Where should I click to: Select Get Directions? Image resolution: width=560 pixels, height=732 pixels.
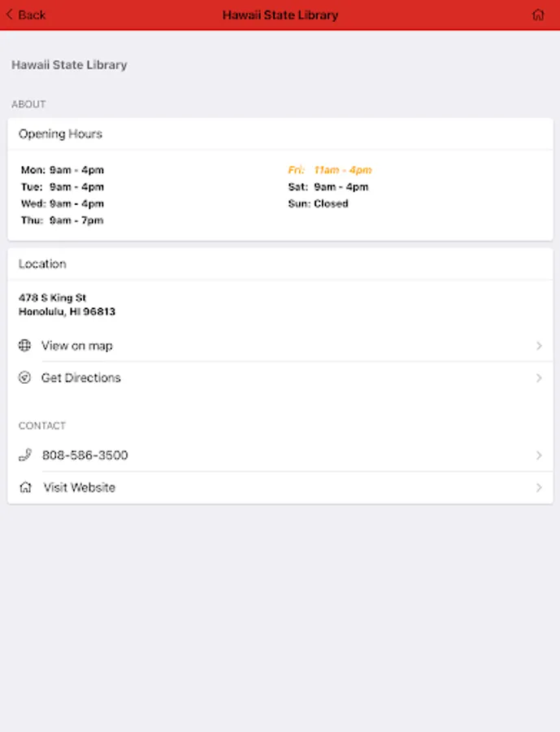(x=81, y=378)
